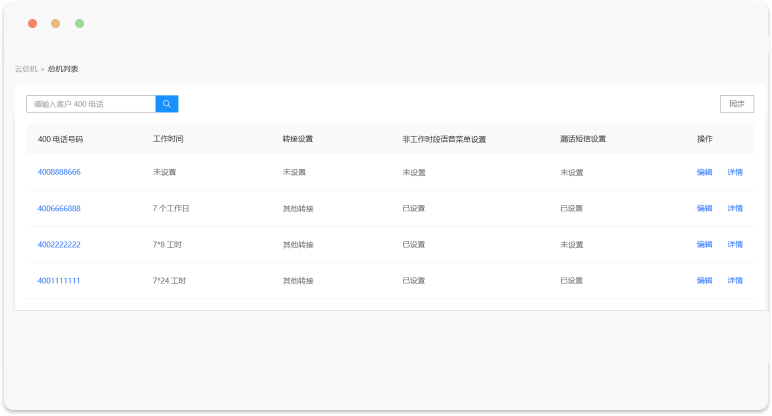Click 编辑 for number 4006666888
Viewport: 772px width, 416px height.
point(705,208)
